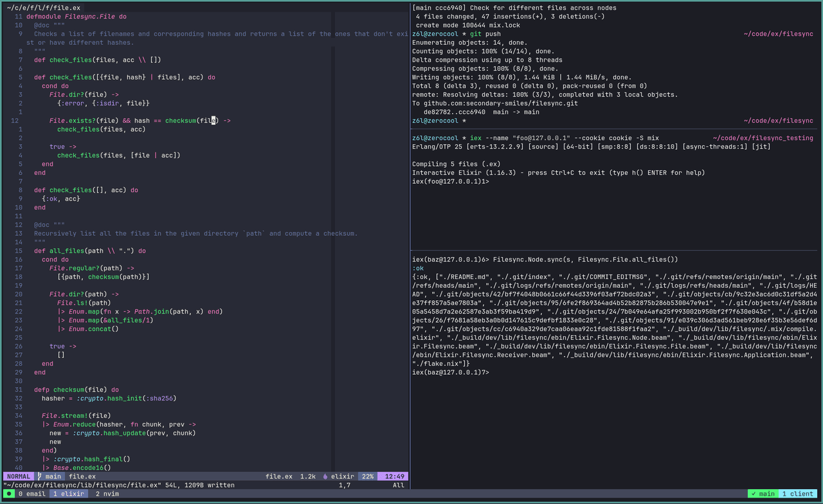Click the ~/code/ex/filesync_testing directory label
823x504 pixels.
point(763,138)
